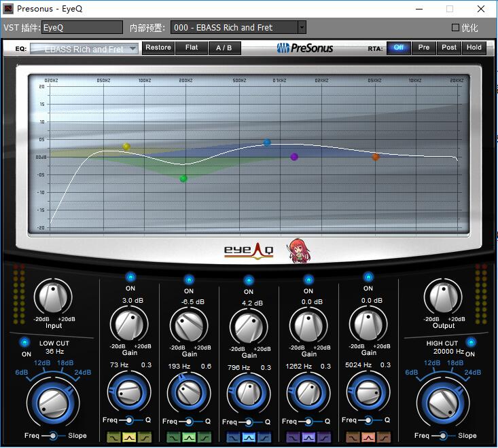This screenshot has height=448, width=498.
Task: Set RTA to Pre
Action: point(424,48)
